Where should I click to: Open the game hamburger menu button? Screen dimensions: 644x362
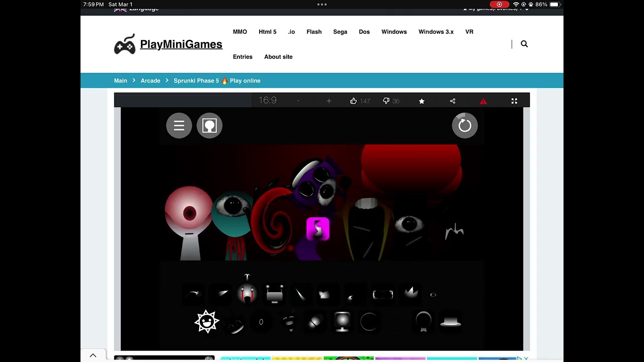coord(179,126)
